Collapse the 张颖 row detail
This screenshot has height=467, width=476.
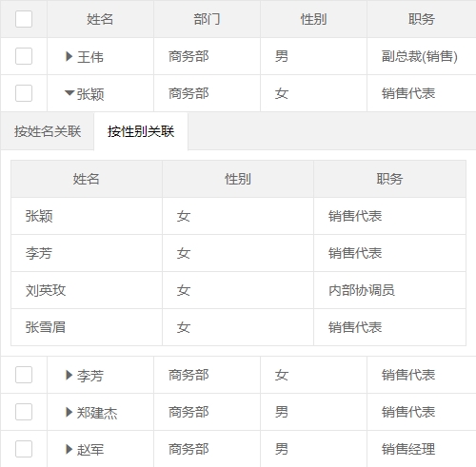[x=69, y=93]
